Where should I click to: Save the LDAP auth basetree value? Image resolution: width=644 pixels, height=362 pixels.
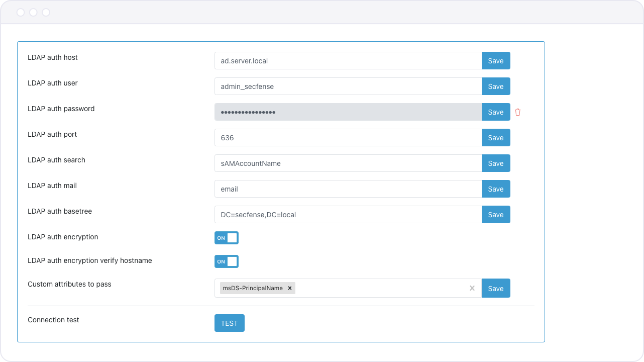[496, 214]
